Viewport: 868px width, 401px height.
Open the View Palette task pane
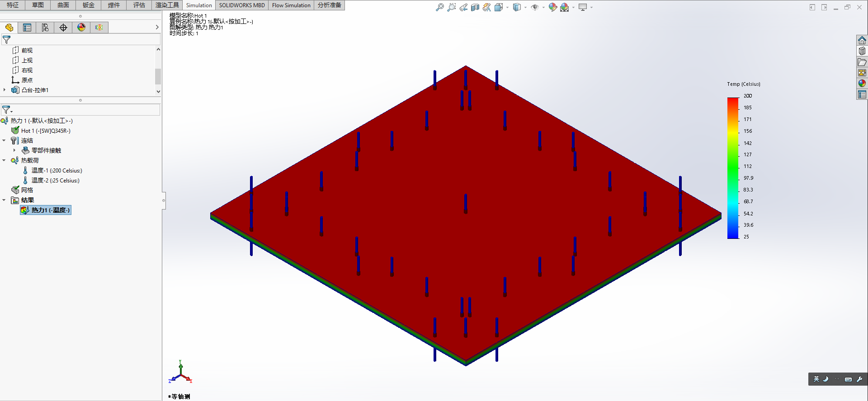click(x=862, y=73)
